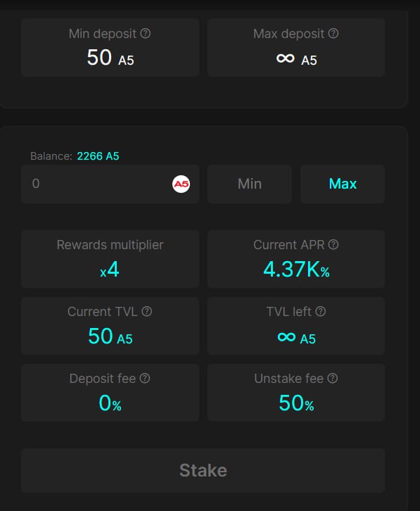This screenshot has width=420, height=511.
Task: Click the Unstake fee question mark icon
Action: coord(332,378)
